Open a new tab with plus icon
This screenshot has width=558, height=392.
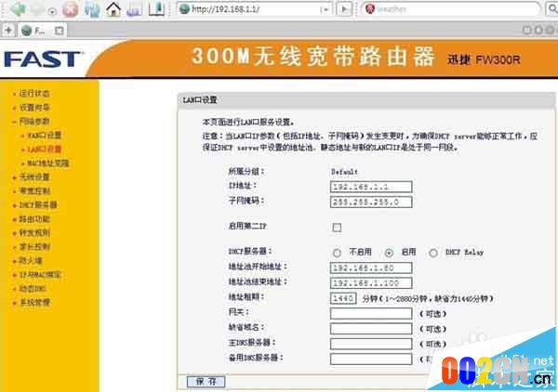click(x=8, y=31)
